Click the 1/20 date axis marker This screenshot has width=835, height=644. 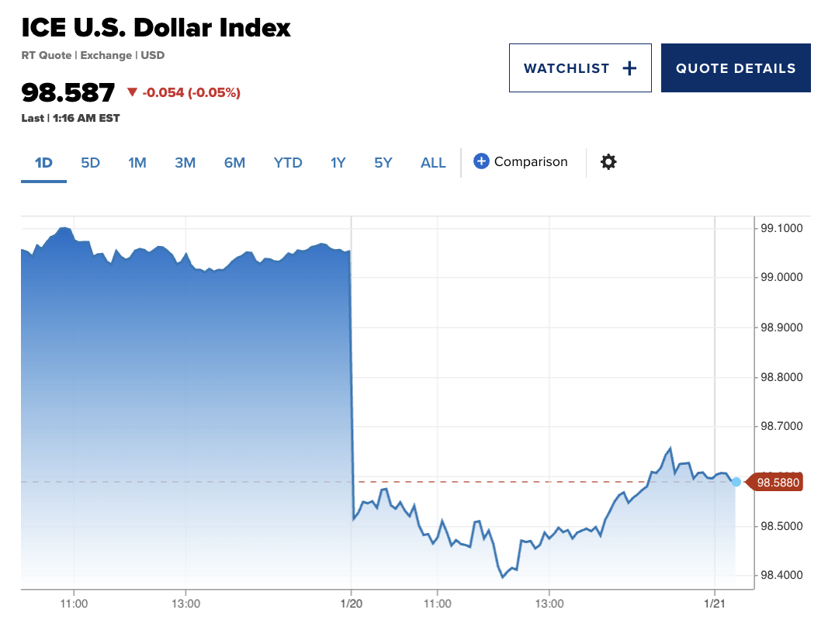point(352,602)
